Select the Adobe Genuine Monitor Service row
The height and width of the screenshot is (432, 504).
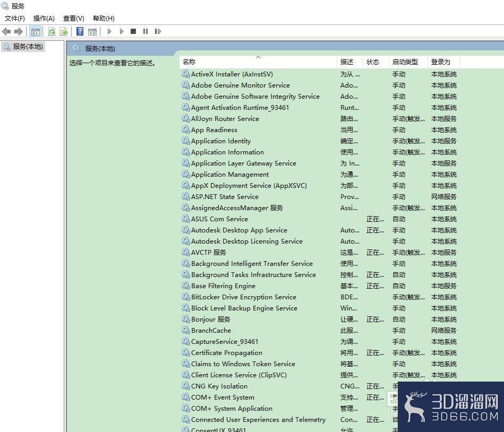pyautogui.click(x=240, y=85)
